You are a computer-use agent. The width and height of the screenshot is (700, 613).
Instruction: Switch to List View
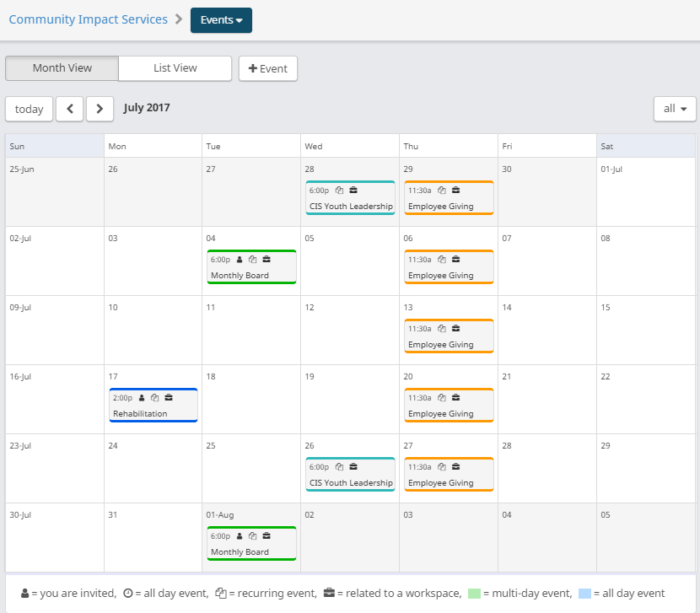point(175,68)
